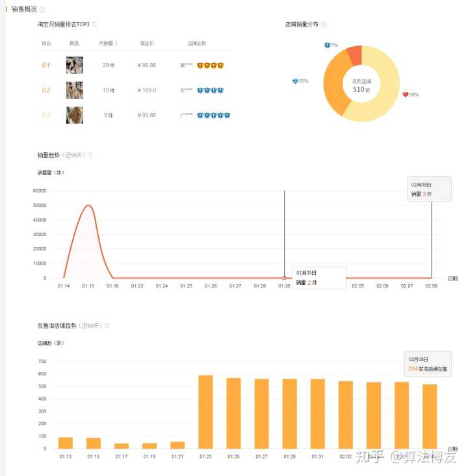Click the blue crown rating icons in rank 02 row
The width and height of the screenshot is (468, 476).
pos(210,90)
